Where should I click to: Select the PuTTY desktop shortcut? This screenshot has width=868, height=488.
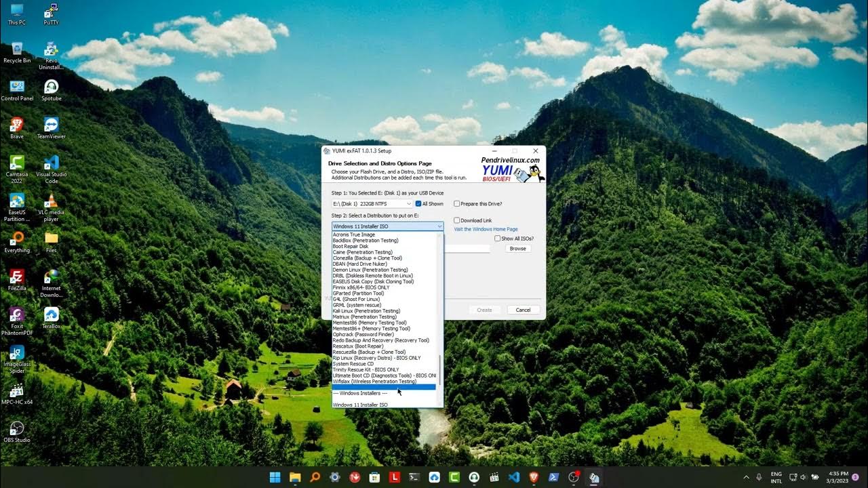(51, 14)
